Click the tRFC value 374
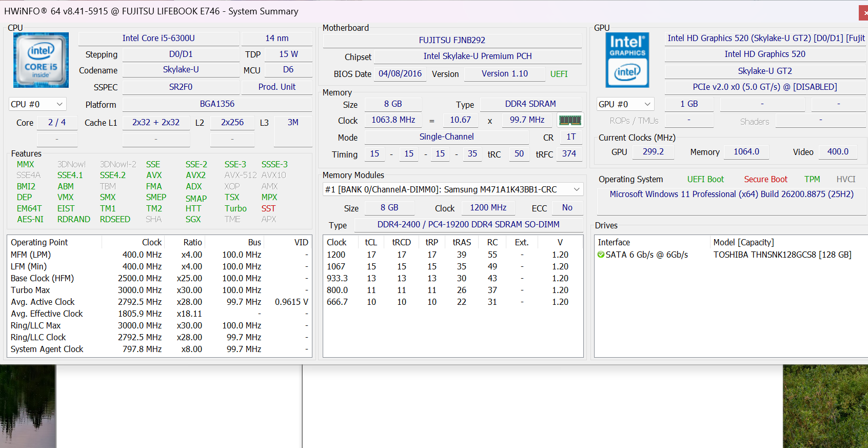The width and height of the screenshot is (868, 448). pyautogui.click(x=569, y=153)
